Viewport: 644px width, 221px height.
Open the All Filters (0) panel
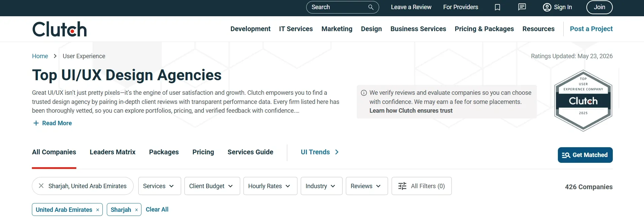(x=422, y=186)
